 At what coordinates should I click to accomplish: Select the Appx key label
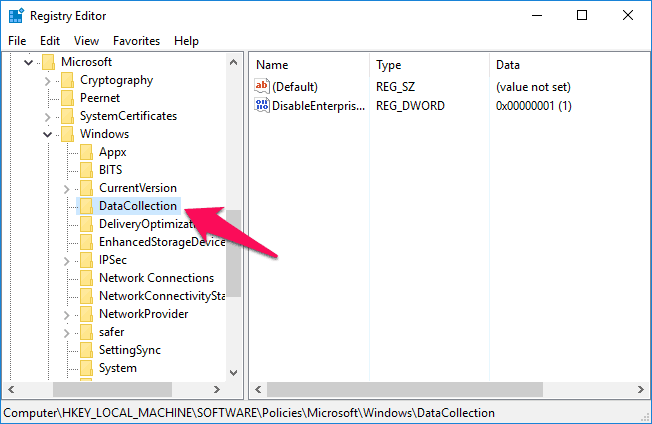(113, 152)
